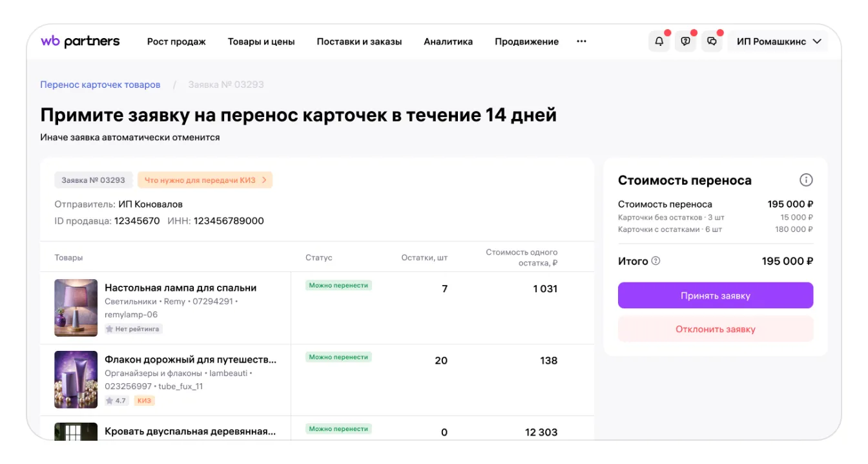Click Можно перенести status of Флакон row

click(338, 357)
